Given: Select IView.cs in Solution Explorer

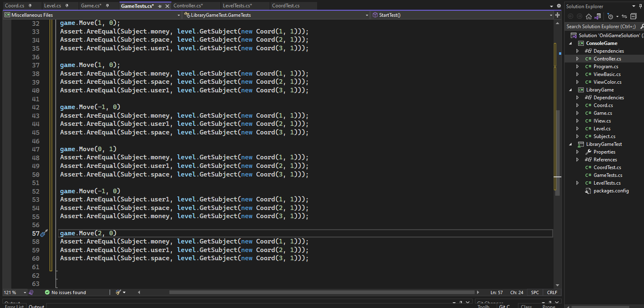Looking at the screenshot, I should (x=602, y=121).
